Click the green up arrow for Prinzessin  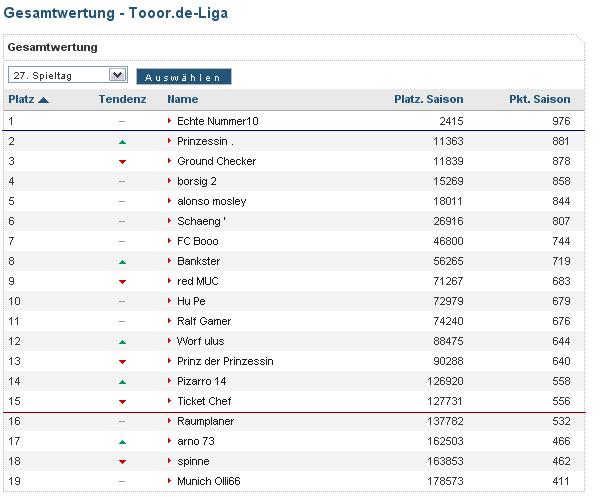pos(122,142)
